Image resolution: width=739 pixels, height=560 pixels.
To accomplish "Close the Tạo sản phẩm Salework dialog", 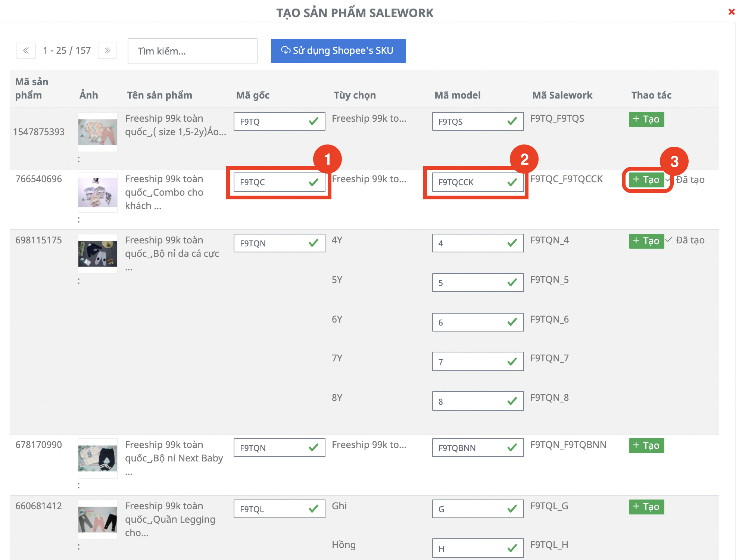I will point(731,12).
